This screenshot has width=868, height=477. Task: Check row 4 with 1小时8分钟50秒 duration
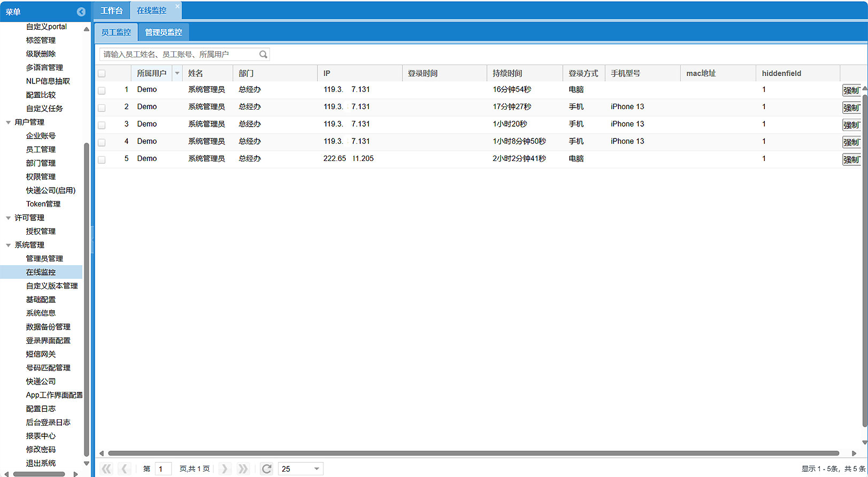point(102,142)
